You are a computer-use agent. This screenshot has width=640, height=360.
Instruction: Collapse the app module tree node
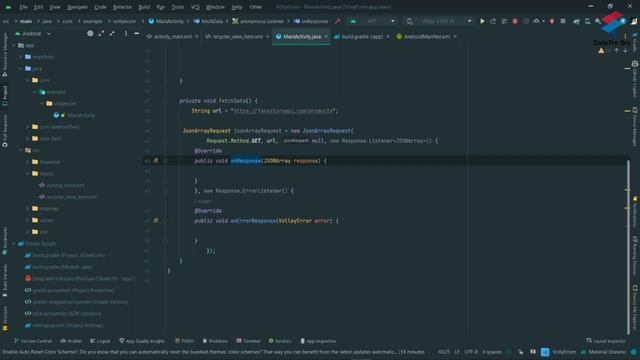(14, 45)
